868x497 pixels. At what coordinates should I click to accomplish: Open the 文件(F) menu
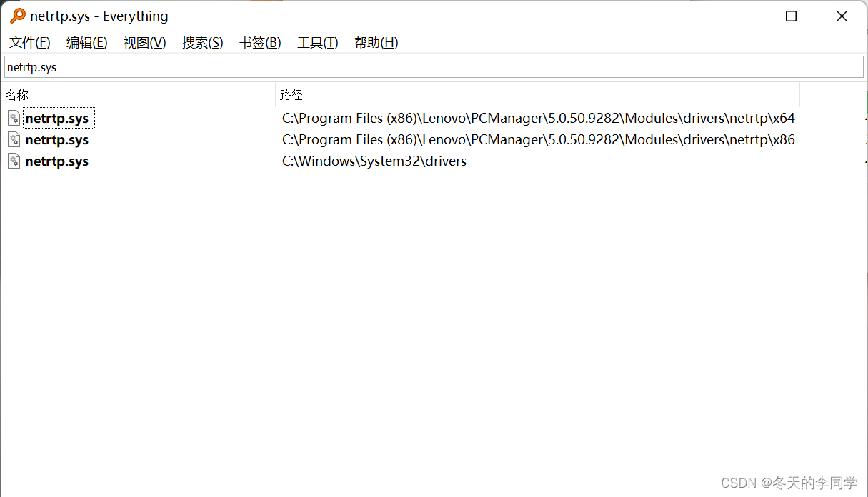pyautogui.click(x=30, y=43)
